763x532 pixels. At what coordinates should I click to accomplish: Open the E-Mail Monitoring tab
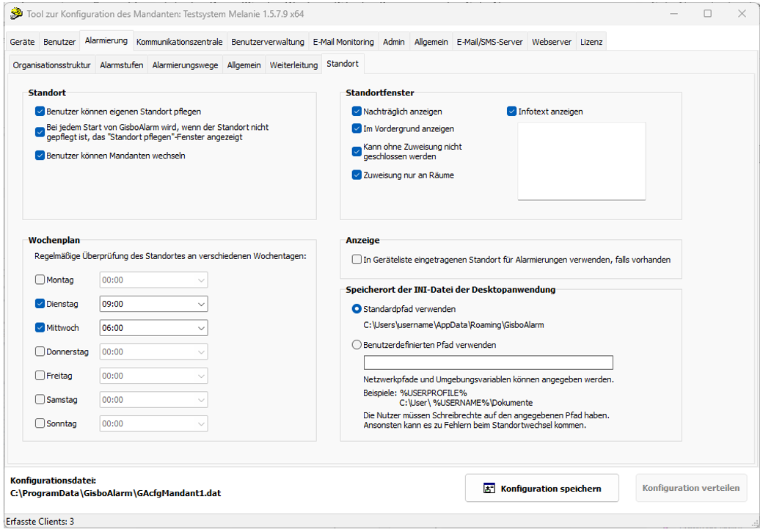tap(343, 42)
